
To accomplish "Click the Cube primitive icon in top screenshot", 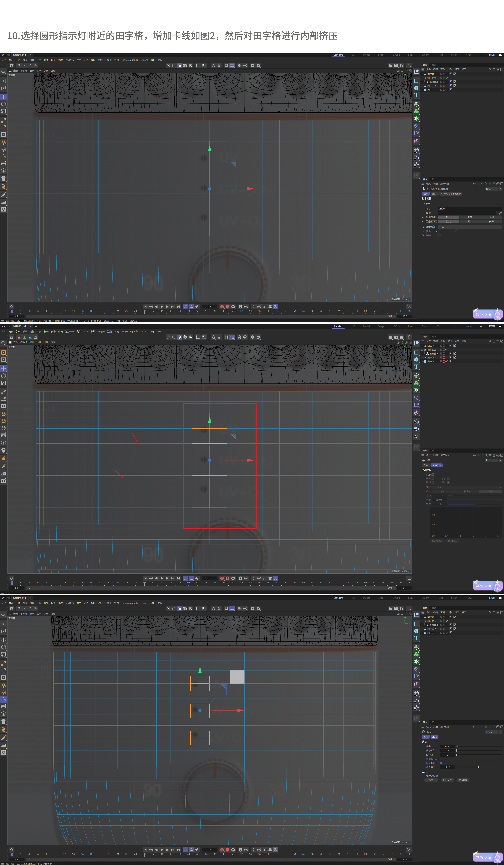I will pyautogui.click(x=416, y=88).
